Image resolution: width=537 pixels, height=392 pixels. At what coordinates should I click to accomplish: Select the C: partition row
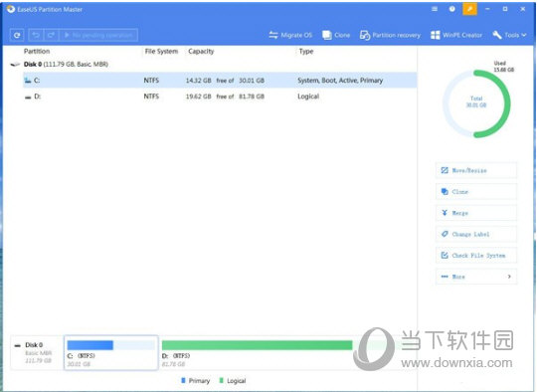click(x=220, y=81)
